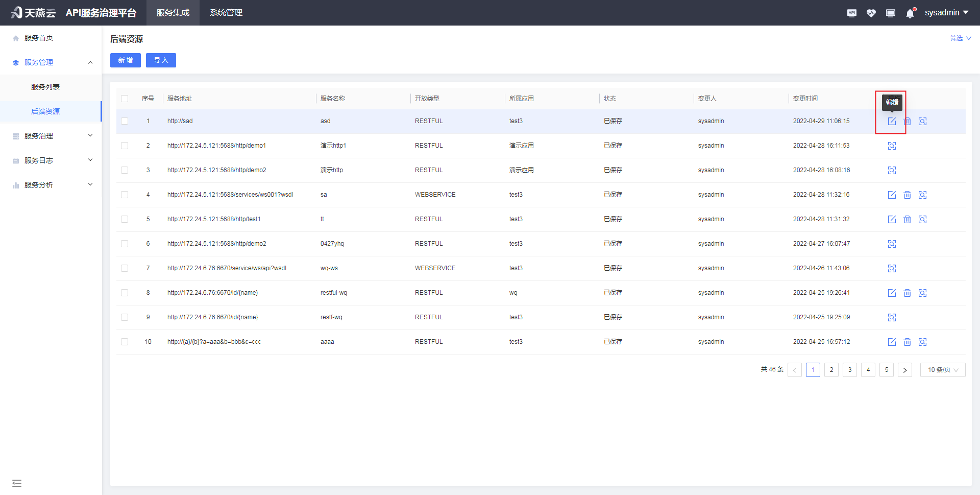Viewport: 980px width, 495px height.
Task: Open the 10 条/页 page size dropdown
Action: [942, 370]
